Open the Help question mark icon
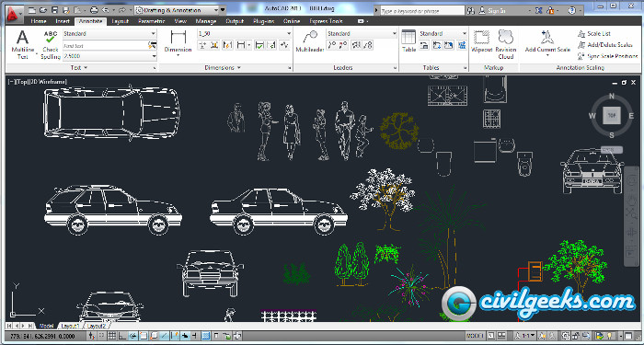The height and width of the screenshot is (345, 644). tap(572, 11)
